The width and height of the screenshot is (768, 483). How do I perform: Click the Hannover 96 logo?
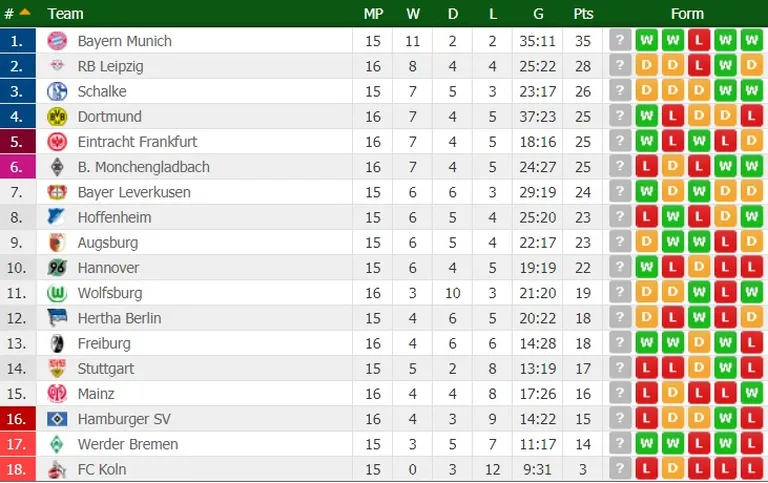57,267
